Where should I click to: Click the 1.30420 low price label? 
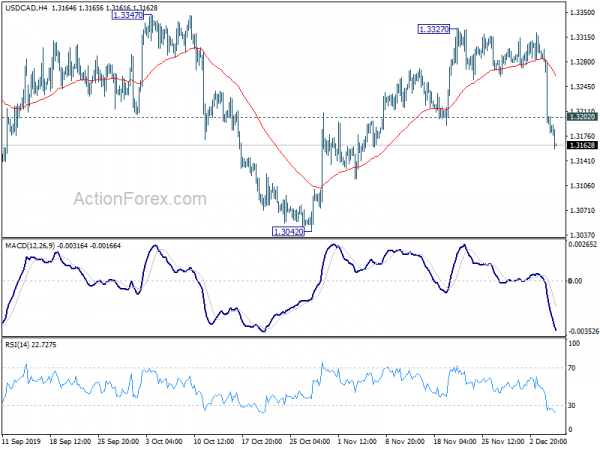288,232
